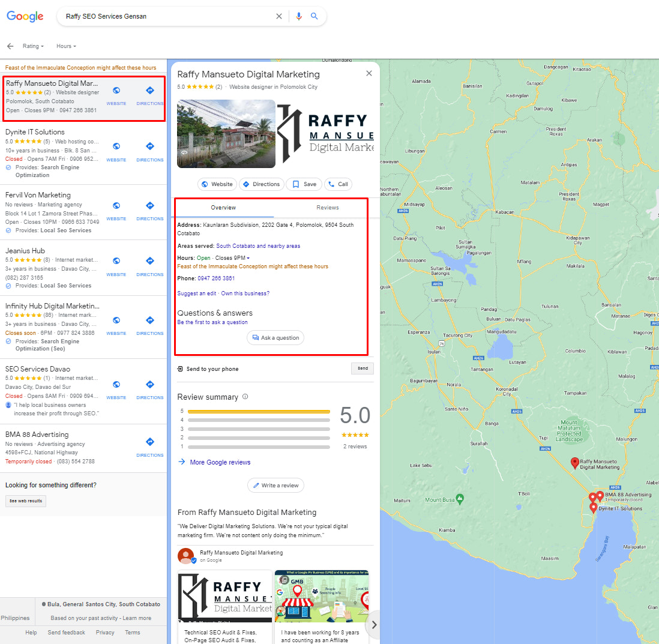The height and width of the screenshot is (644, 659).
Task: Get directions to Infinity Hub Digital Marketing
Action: point(150,320)
